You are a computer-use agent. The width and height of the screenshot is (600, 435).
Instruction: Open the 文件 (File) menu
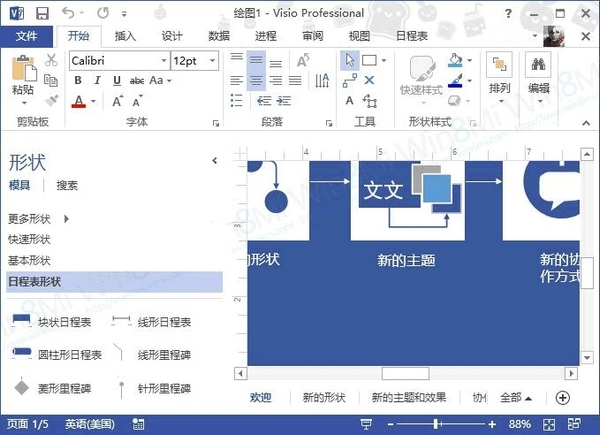click(26, 36)
